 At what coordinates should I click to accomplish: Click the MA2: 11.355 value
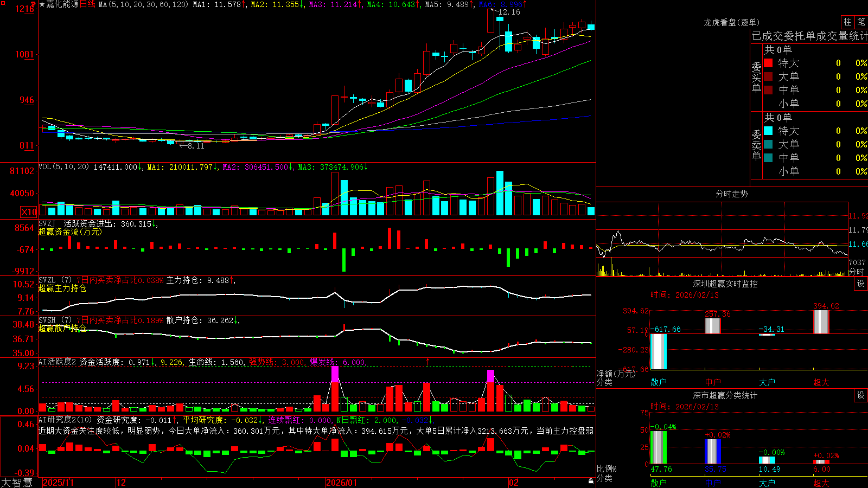click(275, 4)
